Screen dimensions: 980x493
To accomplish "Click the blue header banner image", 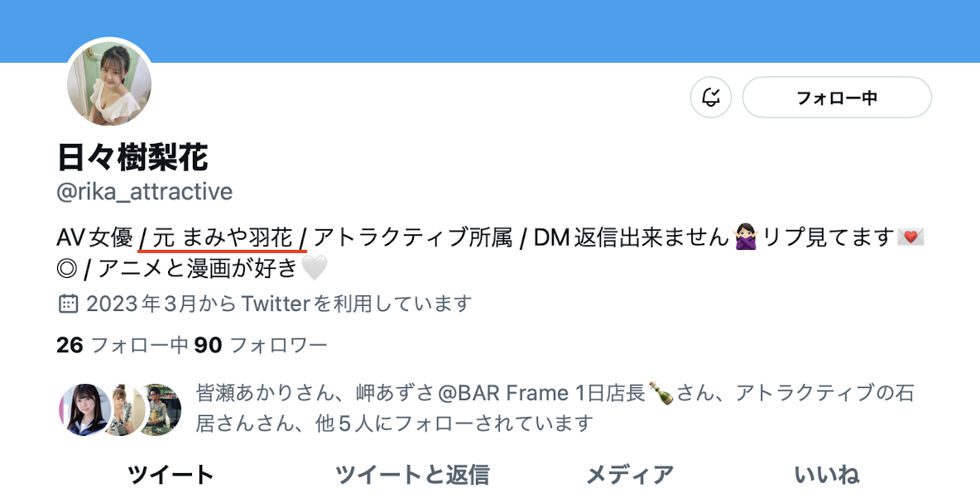I will click(490, 31).
